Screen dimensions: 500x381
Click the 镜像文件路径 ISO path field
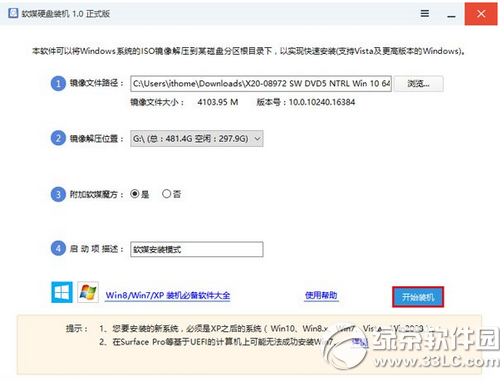coord(261,83)
